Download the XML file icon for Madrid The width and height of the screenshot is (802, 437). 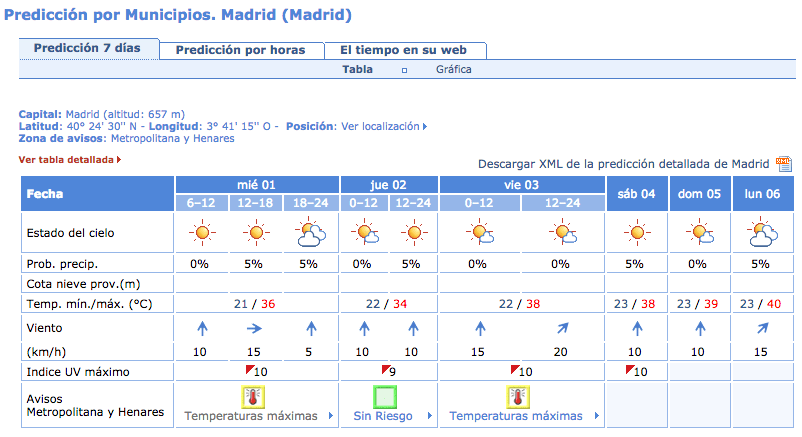[x=784, y=164]
